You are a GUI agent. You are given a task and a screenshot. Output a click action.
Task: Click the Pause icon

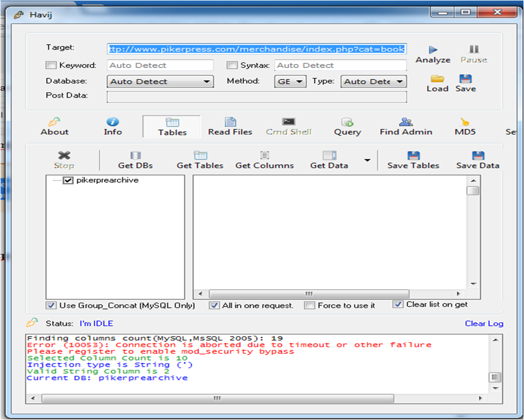(x=473, y=50)
